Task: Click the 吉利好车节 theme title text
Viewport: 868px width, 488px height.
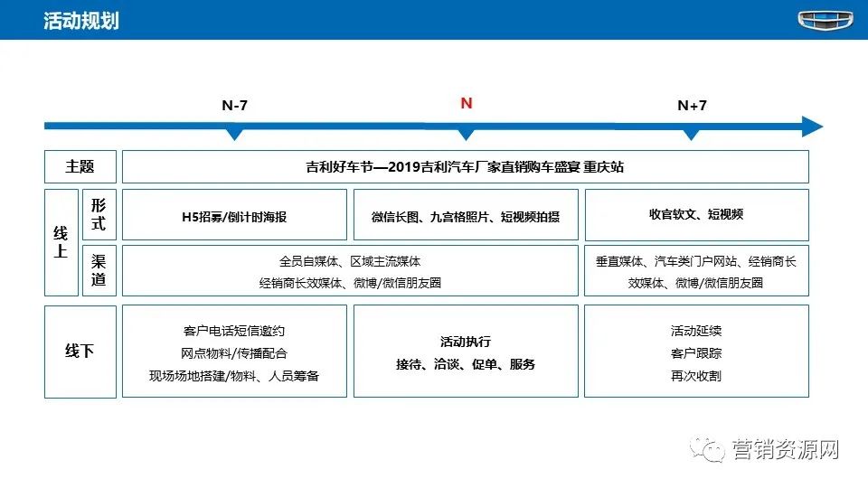Action: 465,166
